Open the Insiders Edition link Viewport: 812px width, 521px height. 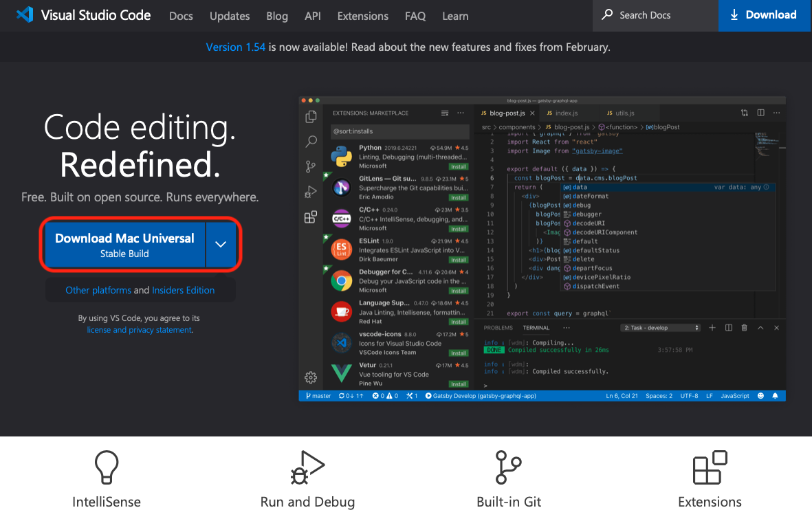tap(184, 290)
